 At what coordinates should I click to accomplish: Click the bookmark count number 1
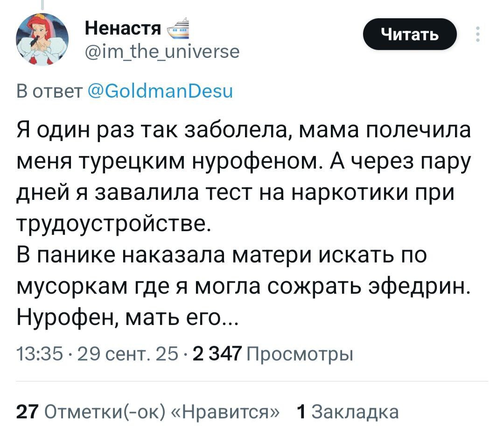pyautogui.click(x=301, y=412)
